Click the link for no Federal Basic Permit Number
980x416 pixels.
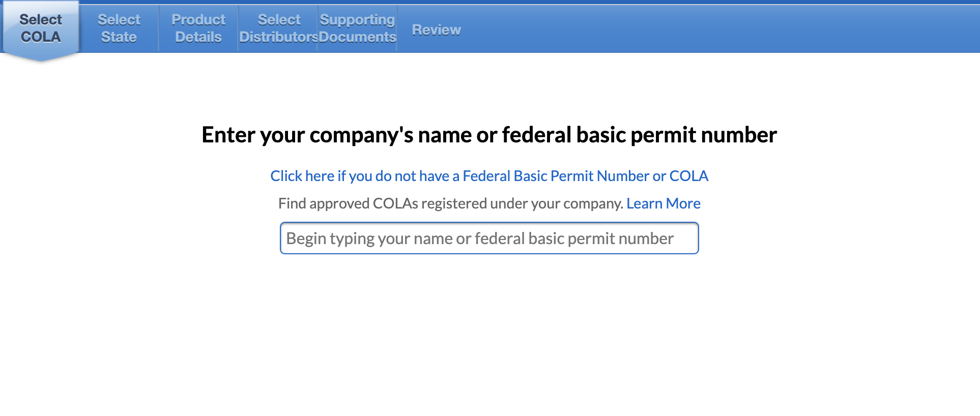[x=488, y=175]
